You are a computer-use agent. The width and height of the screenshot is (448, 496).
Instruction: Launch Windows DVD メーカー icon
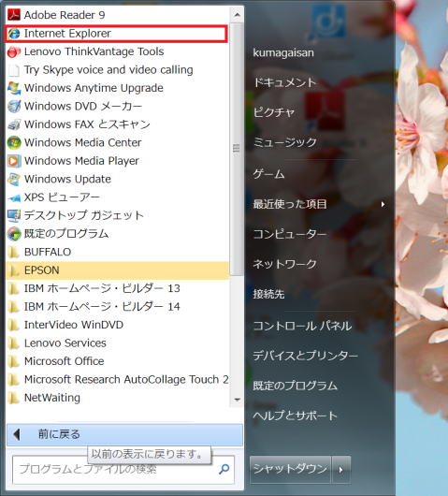14,107
